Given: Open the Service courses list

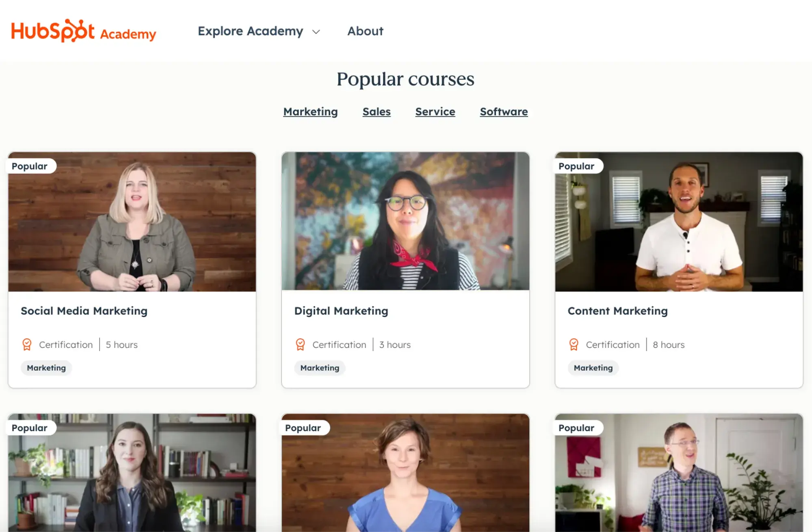Looking at the screenshot, I should point(435,111).
